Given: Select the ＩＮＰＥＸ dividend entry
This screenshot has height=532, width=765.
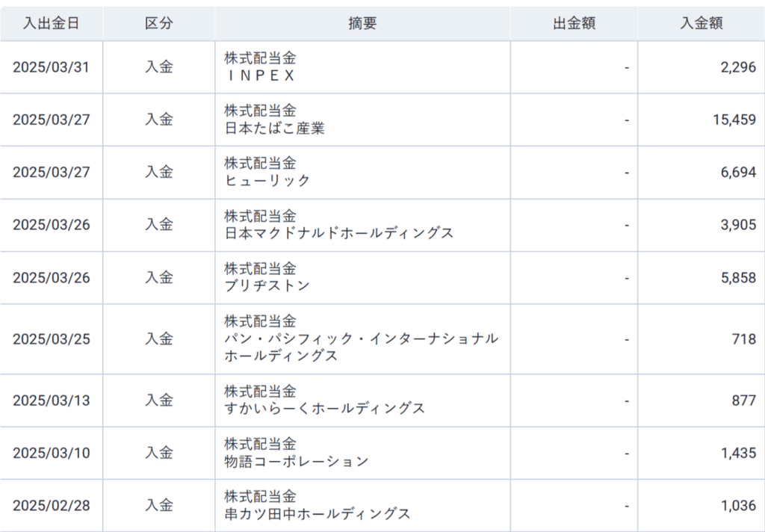Looking at the screenshot, I should tap(261, 75).
